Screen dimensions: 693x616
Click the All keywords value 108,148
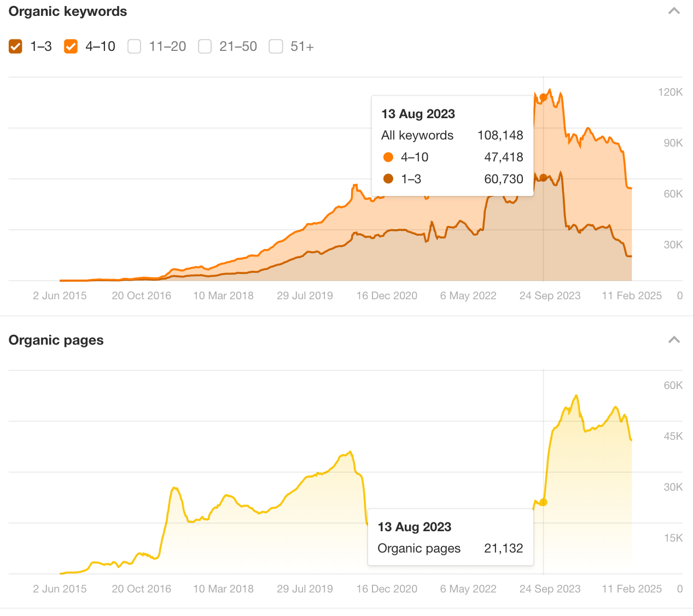point(500,135)
